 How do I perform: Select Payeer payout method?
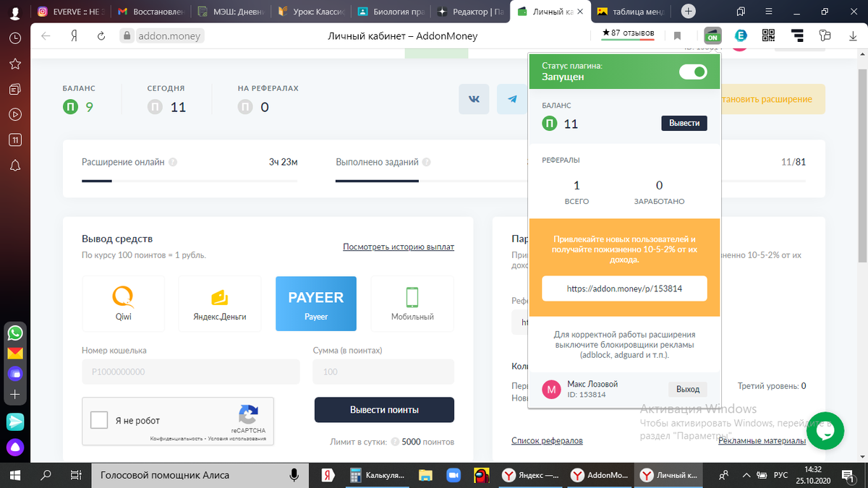[316, 303]
